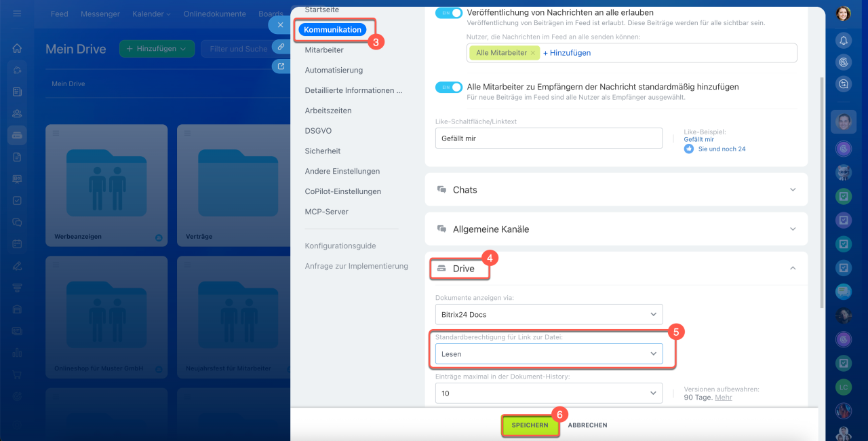Click the Speichern button

click(x=530, y=425)
